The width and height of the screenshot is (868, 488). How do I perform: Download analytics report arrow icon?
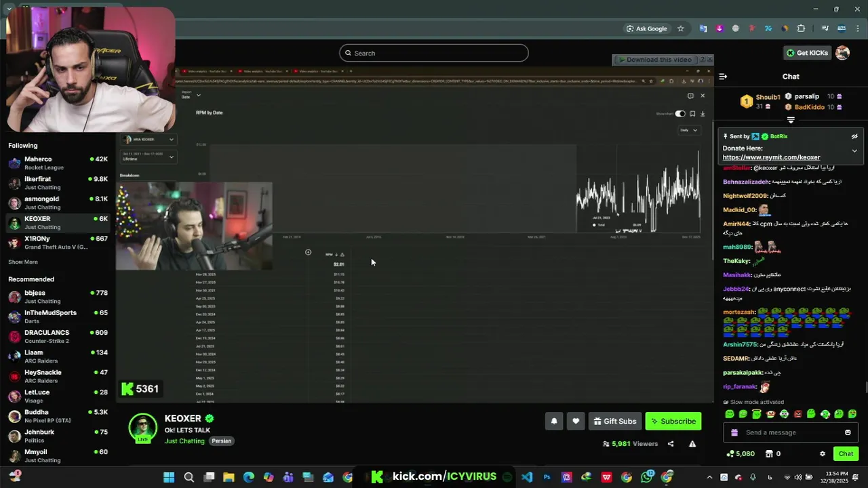(x=703, y=114)
